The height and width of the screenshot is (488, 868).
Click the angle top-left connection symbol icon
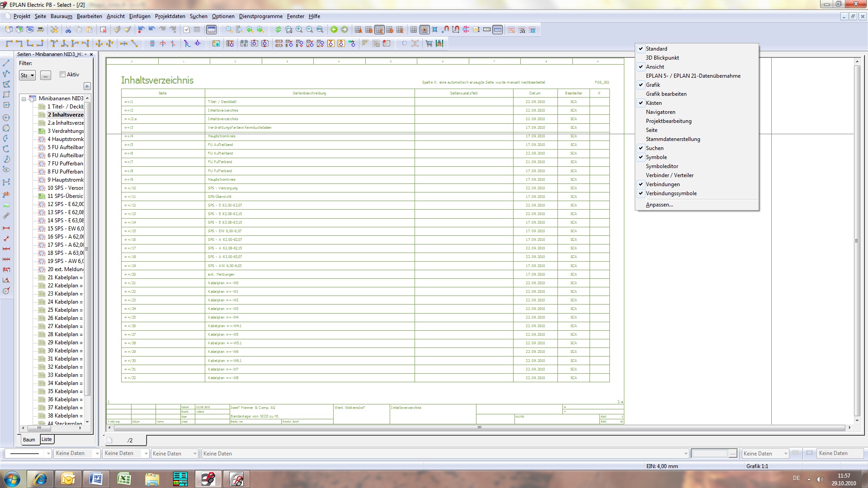click(x=9, y=43)
